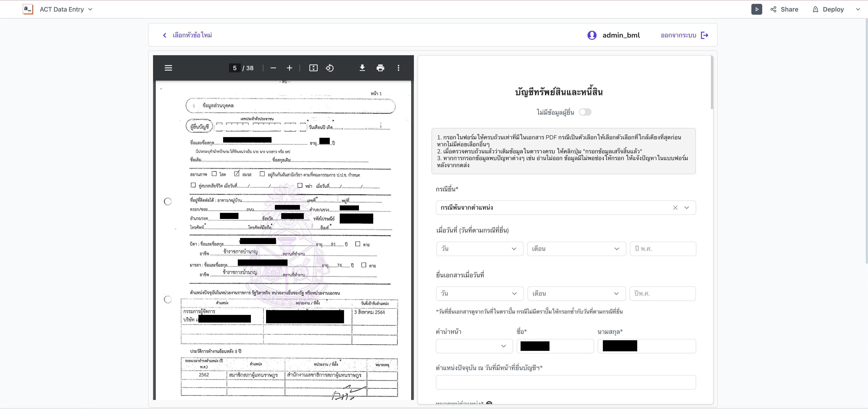The height and width of the screenshot is (409, 868).
Task: Click the admin_bml user avatar
Action: coord(592,35)
